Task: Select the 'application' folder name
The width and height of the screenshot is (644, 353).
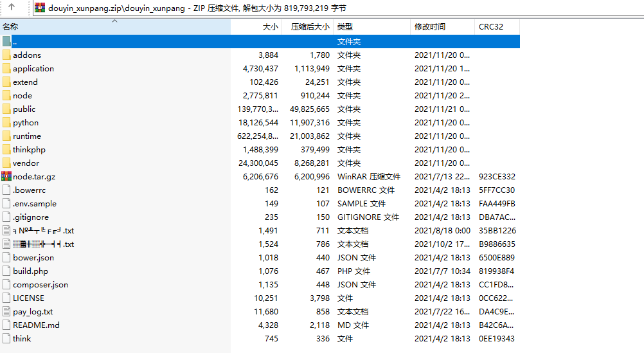Action: click(33, 69)
